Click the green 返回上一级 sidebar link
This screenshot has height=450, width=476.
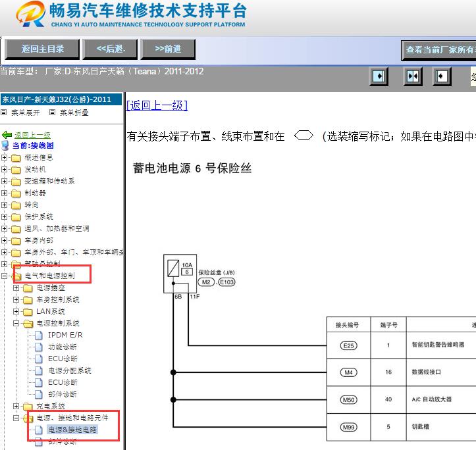32,135
